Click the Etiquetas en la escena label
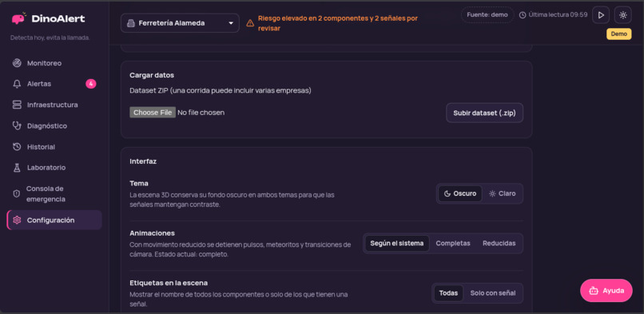Image resolution: width=644 pixels, height=314 pixels. (x=169, y=283)
